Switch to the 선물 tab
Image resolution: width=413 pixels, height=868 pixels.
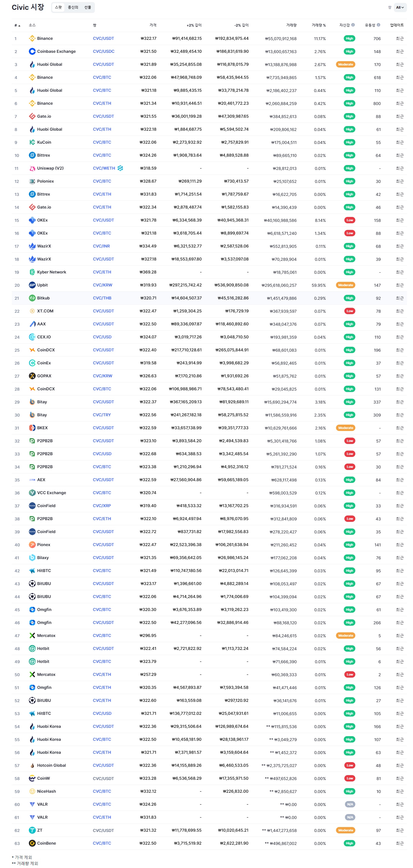pos(88,8)
